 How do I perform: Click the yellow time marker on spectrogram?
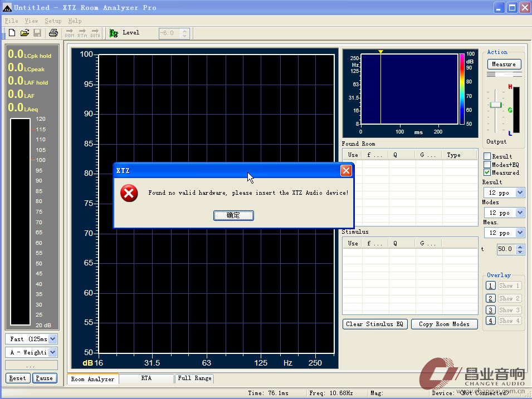coord(380,52)
